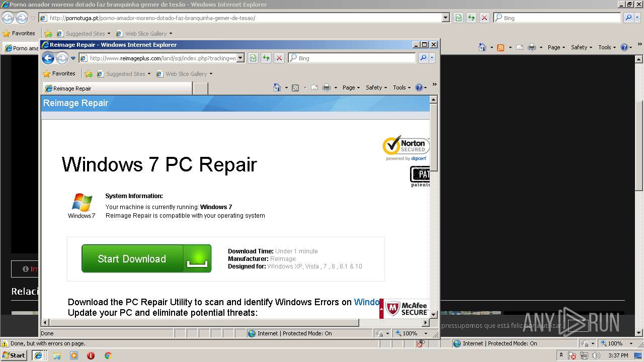Click Back arrow in Reimage Repair window

pos(48,58)
